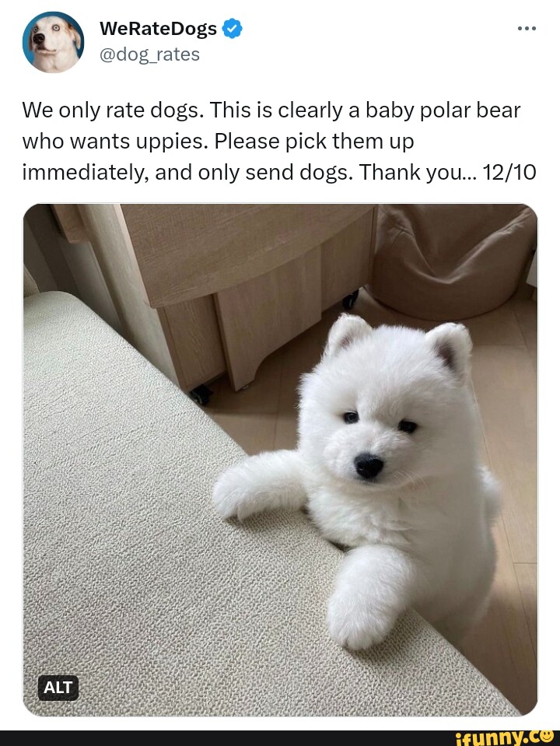Click the ifunny smiley face icon

tap(547, 736)
